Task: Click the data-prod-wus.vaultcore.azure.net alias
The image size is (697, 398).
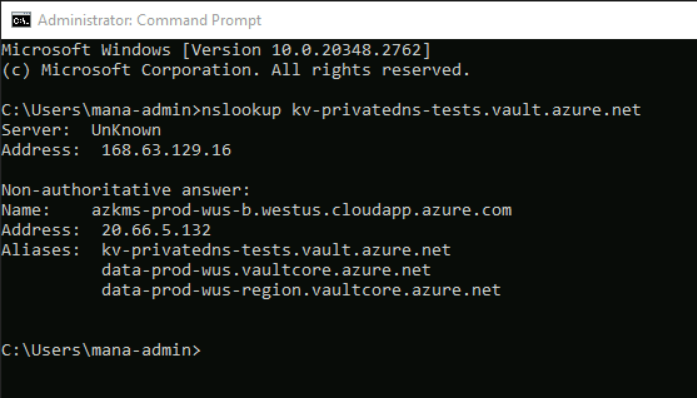Action: click(266, 270)
